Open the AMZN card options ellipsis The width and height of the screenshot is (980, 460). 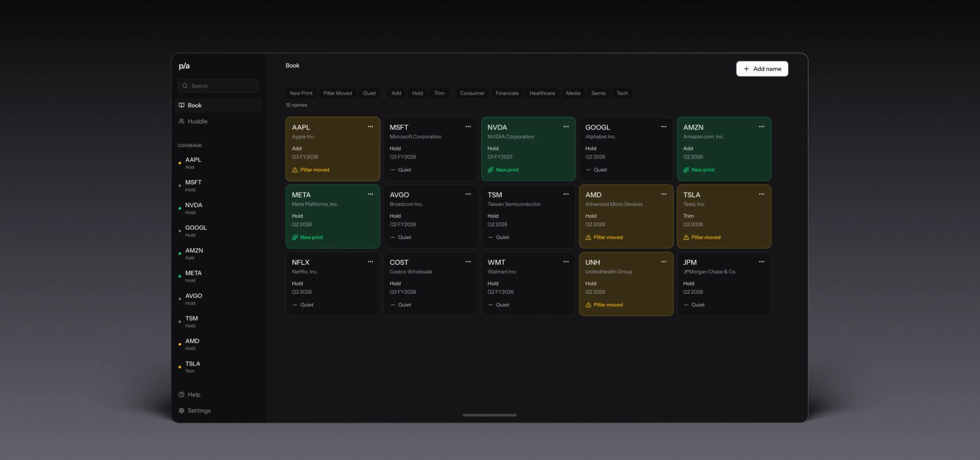pos(762,126)
